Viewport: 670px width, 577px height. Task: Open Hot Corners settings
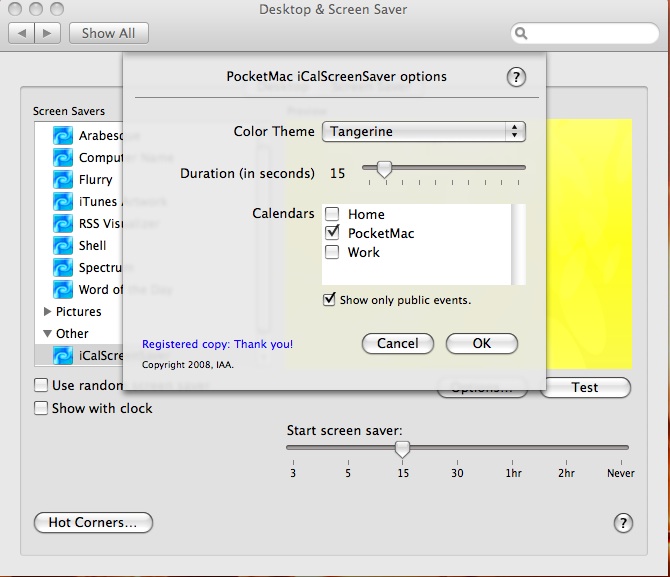tap(93, 522)
